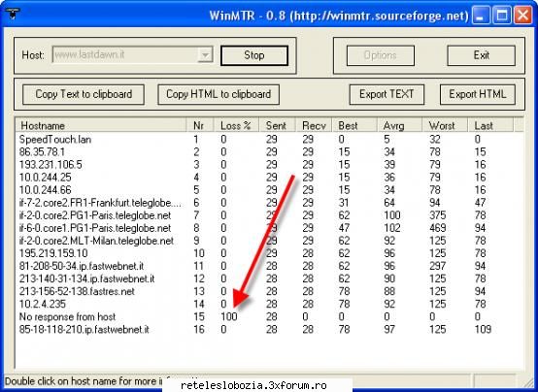Stop the running trace

click(254, 55)
